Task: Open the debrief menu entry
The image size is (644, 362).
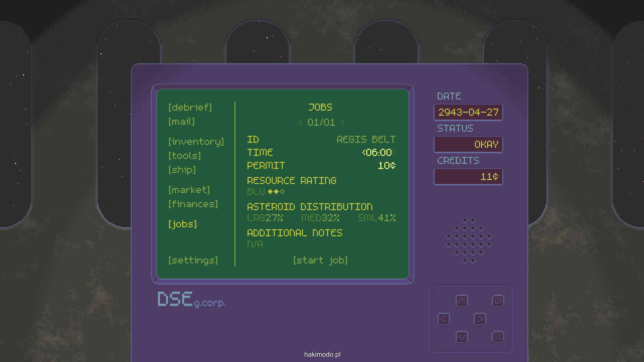Action: click(x=190, y=107)
